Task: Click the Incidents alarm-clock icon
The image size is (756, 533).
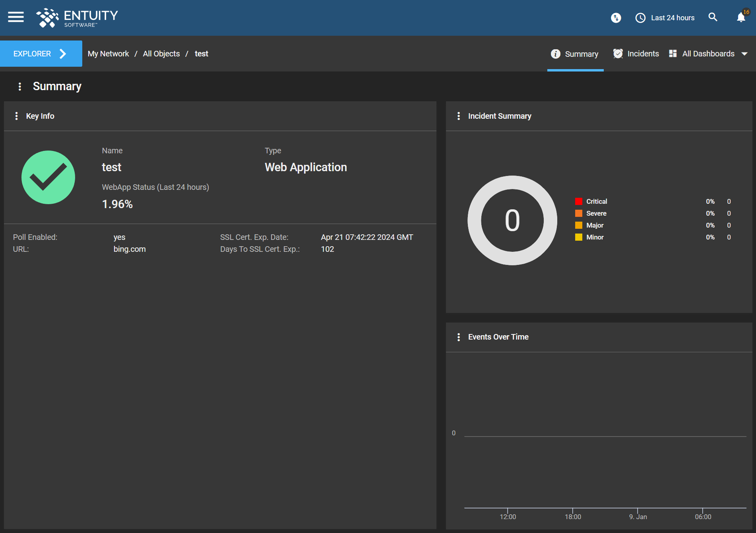Action: pos(618,53)
